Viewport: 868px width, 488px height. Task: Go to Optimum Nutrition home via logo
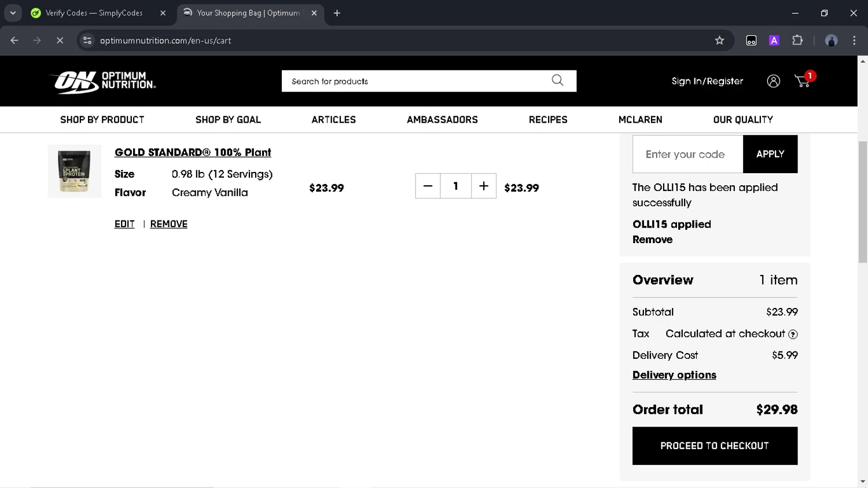[104, 82]
